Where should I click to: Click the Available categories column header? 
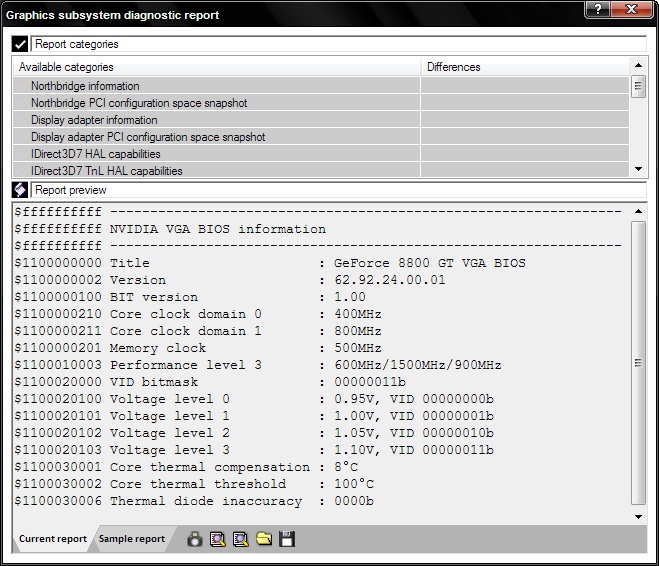216,67
